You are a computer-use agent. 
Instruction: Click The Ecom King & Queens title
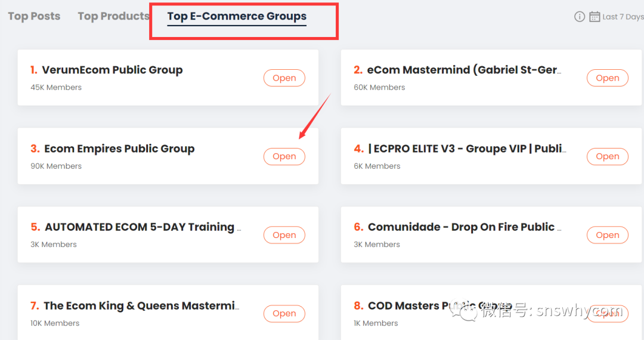141,305
